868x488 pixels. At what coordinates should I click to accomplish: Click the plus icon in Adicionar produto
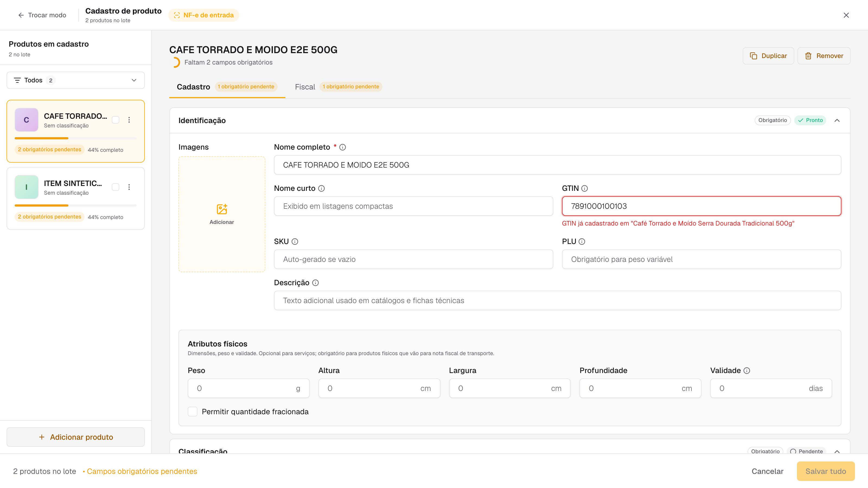pos(42,437)
